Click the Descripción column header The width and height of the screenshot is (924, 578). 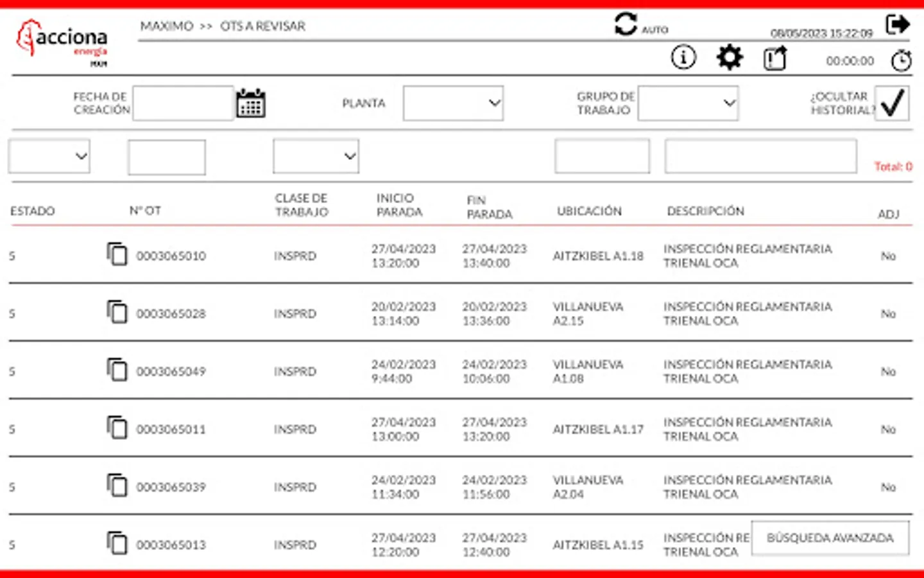point(705,211)
